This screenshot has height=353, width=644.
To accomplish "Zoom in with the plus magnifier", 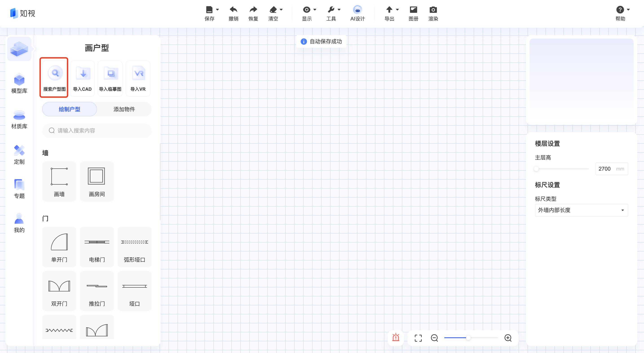I will tap(508, 338).
